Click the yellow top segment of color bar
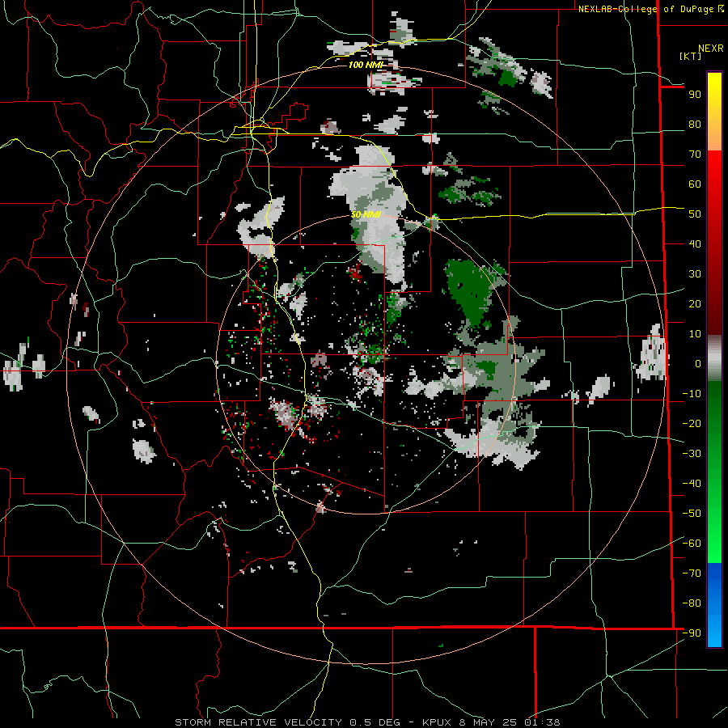Viewport: 728px width, 728px height. (x=714, y=112)
